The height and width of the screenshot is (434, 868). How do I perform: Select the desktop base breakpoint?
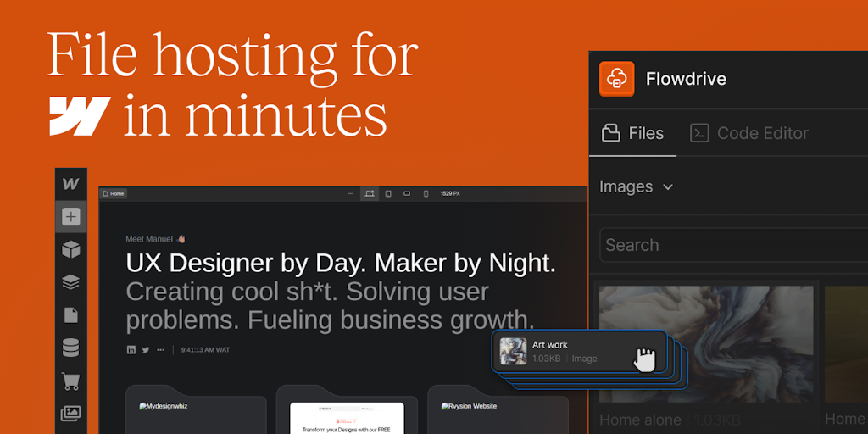tap(370, 194)
